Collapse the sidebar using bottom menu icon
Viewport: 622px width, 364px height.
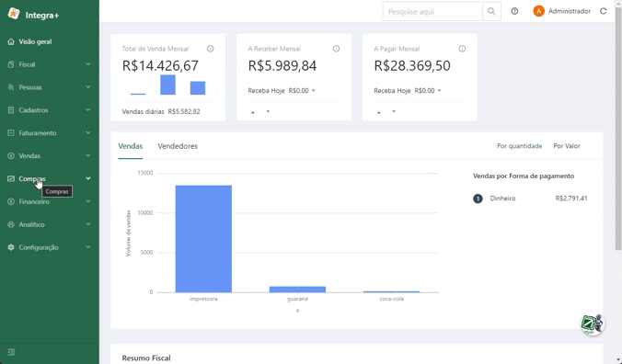click(x=12, y=352)
